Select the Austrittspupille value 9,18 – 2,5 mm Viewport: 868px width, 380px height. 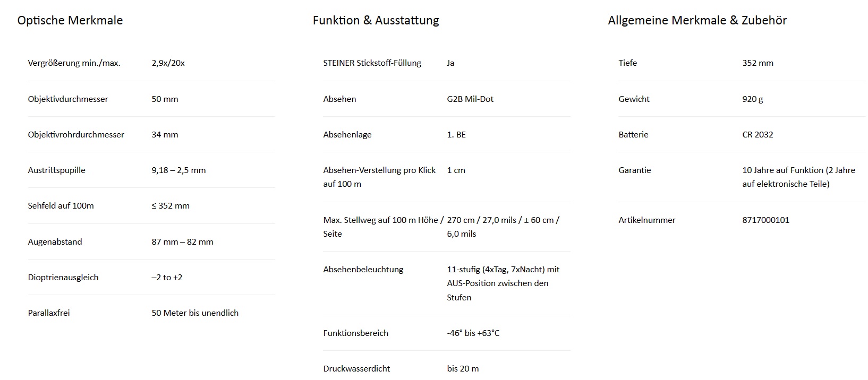coord(178,170)
